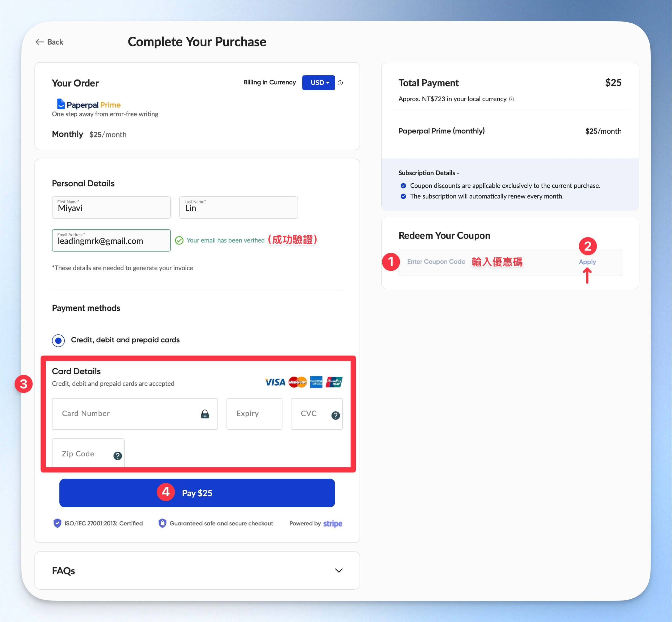The image size is (672, 622).
Task: Select Credit, debit and prepaid cards radio
Action: (58, 340)
